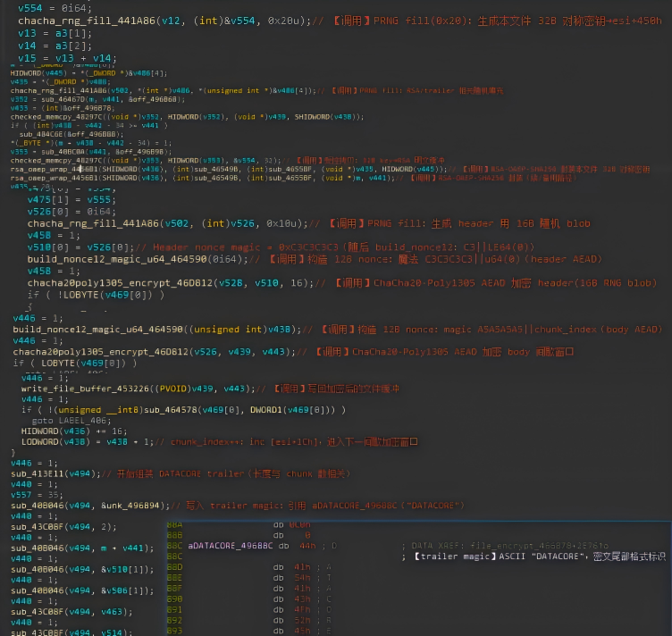
Task: Click chacha_rng_fill_441A86 call with 0x10u size
Action: pyautogui.click(x=168, y=223)
